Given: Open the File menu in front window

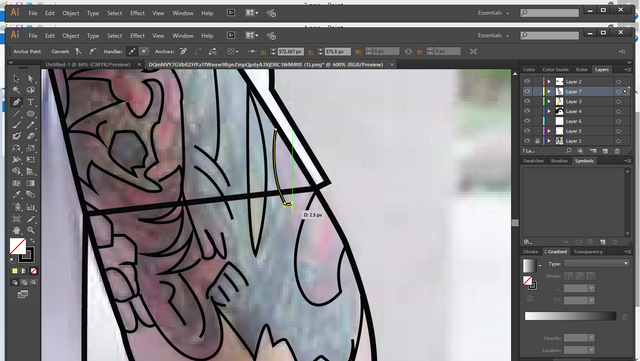Looking at the screenshot, I should pos(33,36).
